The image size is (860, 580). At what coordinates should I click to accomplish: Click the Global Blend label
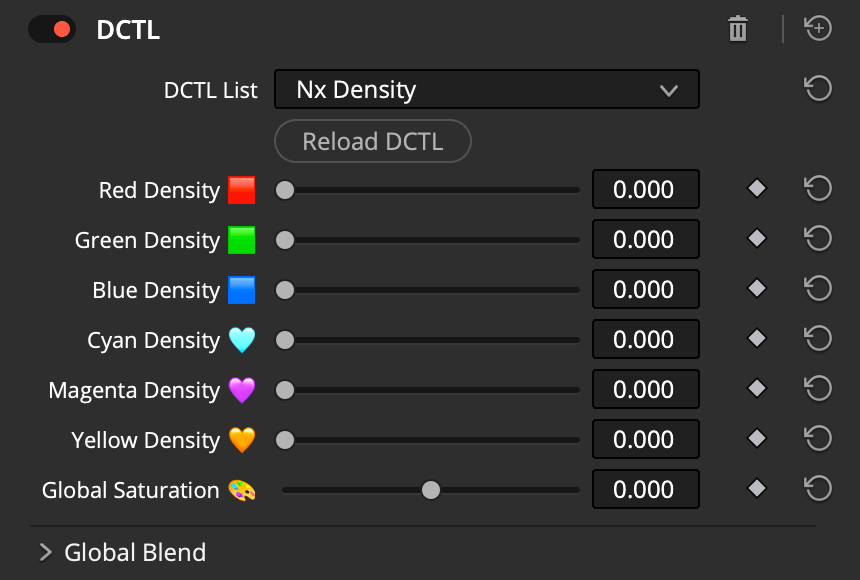pyautogui.click(x=135, y=552)
